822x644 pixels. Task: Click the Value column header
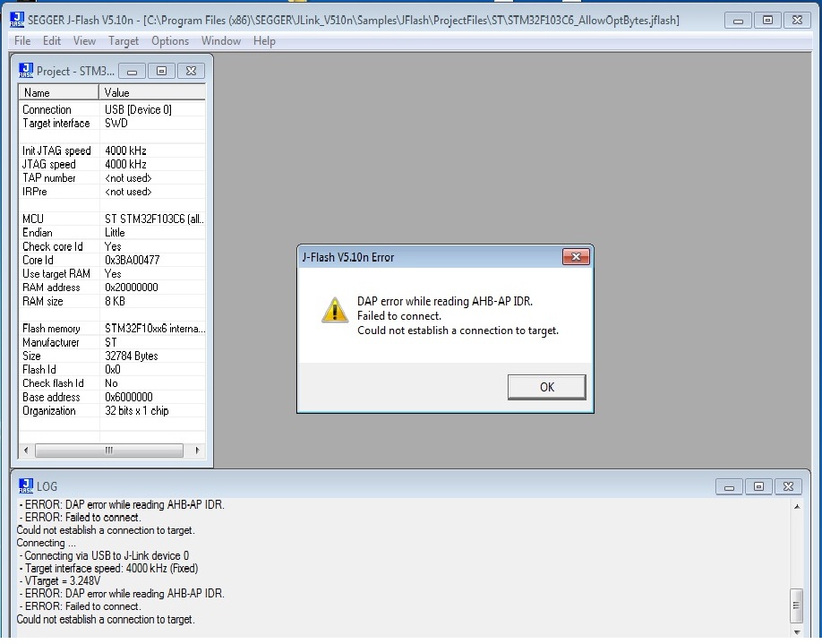[x=152, y=93]
